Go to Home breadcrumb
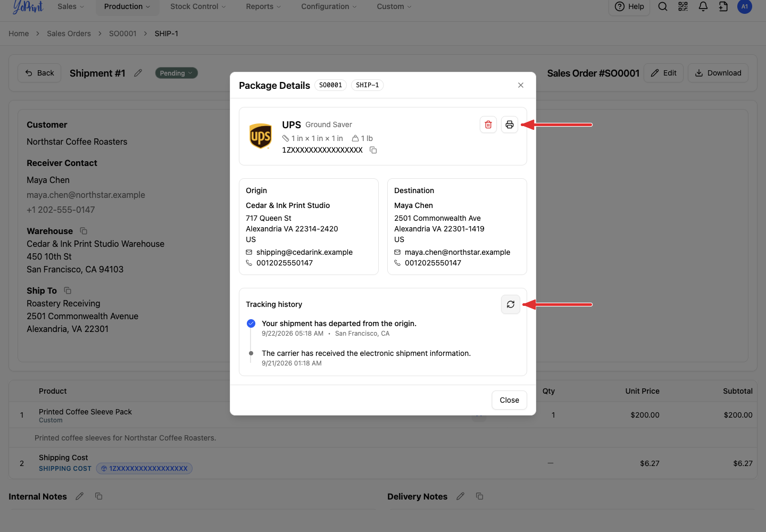The width and height of the screenshot is (766, 532). [x=19, y=34]
